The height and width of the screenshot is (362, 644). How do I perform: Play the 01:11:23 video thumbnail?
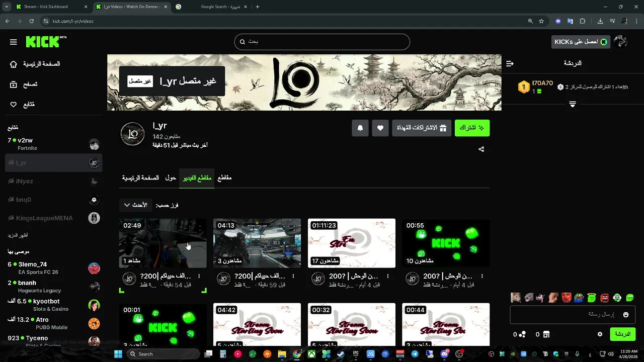352,243
